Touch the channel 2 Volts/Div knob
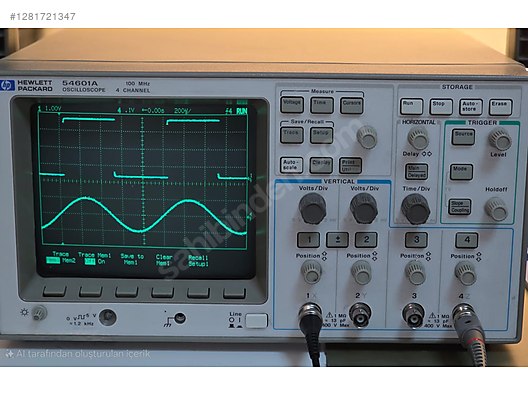528x396 pixels. pos(364,208)
